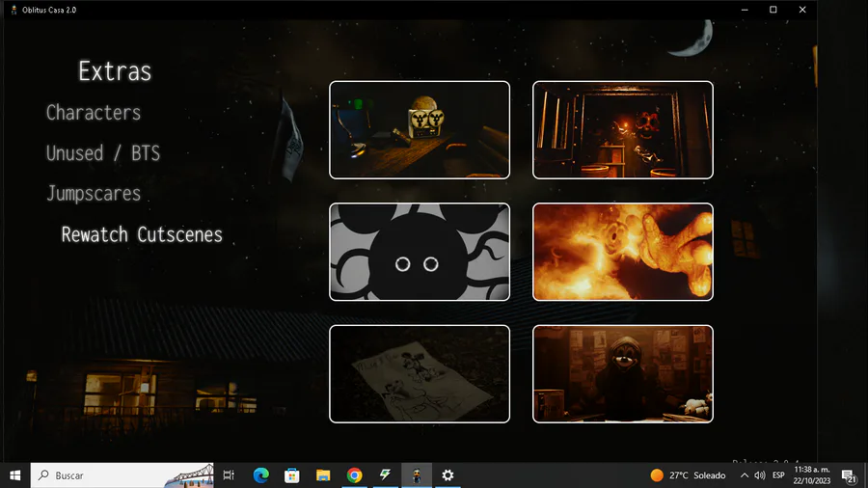
Task: Show hidden system tray icons
Action: pos(745,475)
